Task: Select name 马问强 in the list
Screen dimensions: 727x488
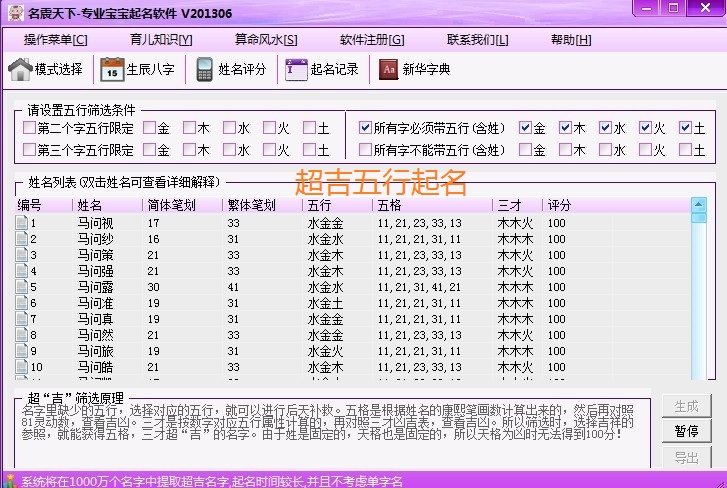Action: [x=96, y=271]
